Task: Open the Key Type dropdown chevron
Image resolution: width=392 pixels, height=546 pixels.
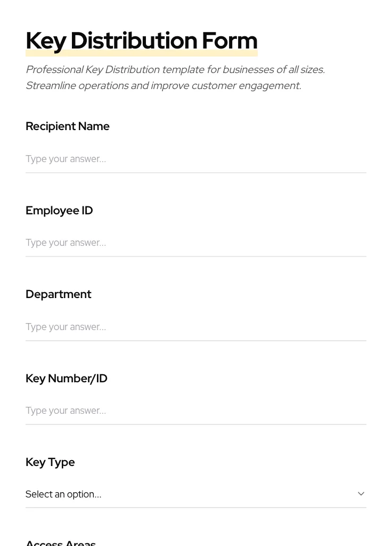Action: tap(361, 494)
